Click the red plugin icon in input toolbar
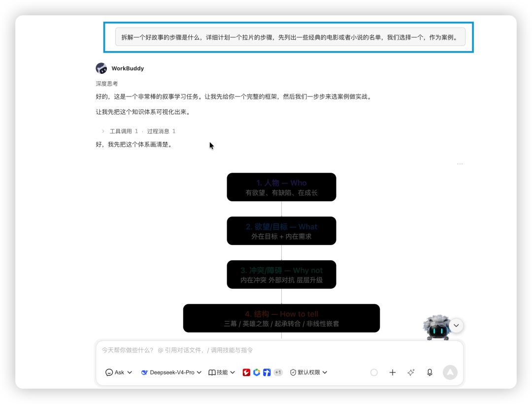This screenshot has height=404, width=532. coord(246,373)
